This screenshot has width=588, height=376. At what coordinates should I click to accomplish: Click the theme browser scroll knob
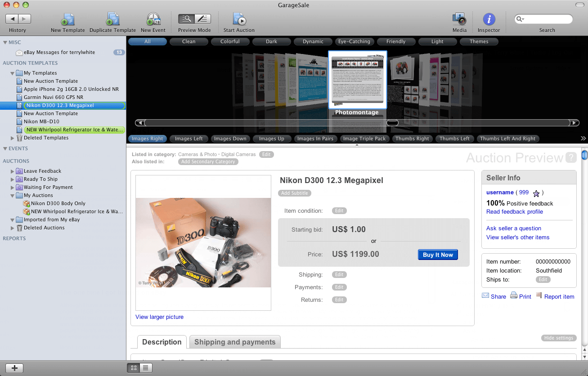392,123
